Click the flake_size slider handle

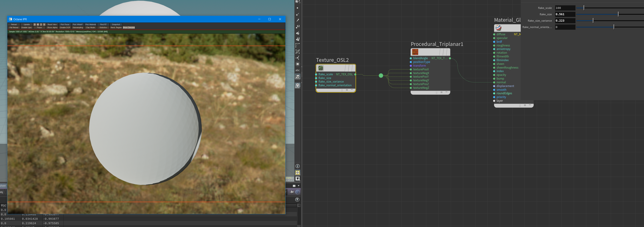(618, 14)
